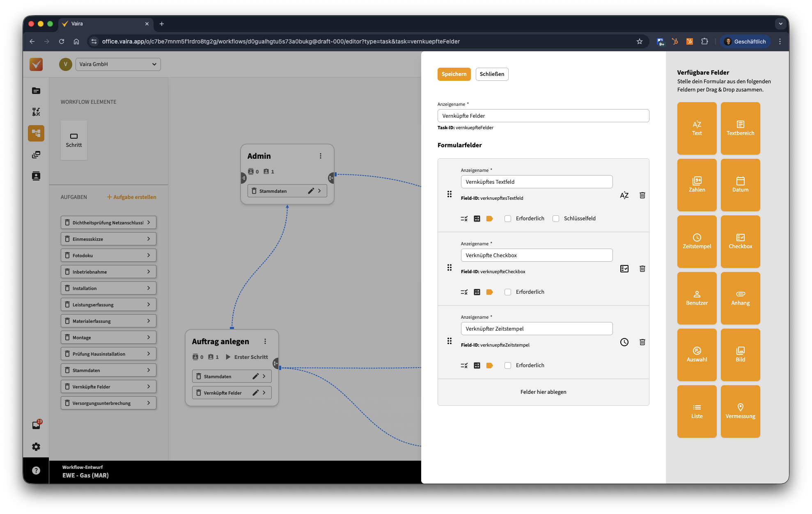Viewport: 812px width, 514px height.
Task: Click the Speichern button
Action: click(454, 74)
